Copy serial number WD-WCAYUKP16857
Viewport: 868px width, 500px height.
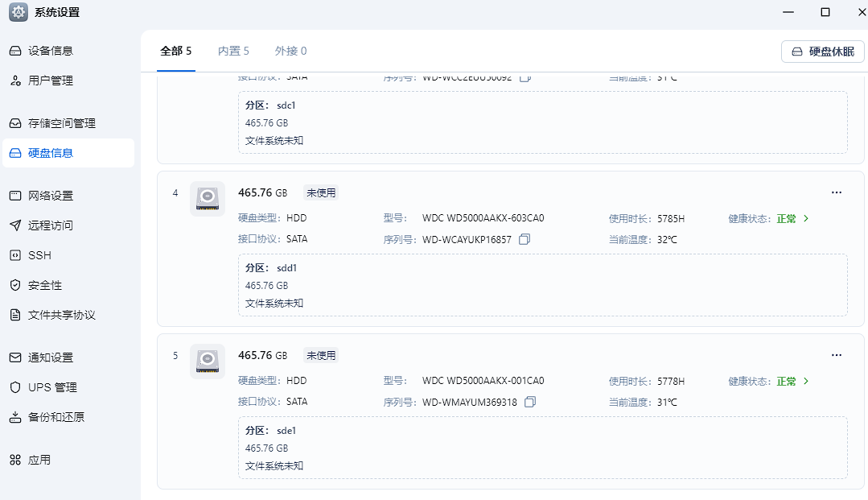[525, 239]
